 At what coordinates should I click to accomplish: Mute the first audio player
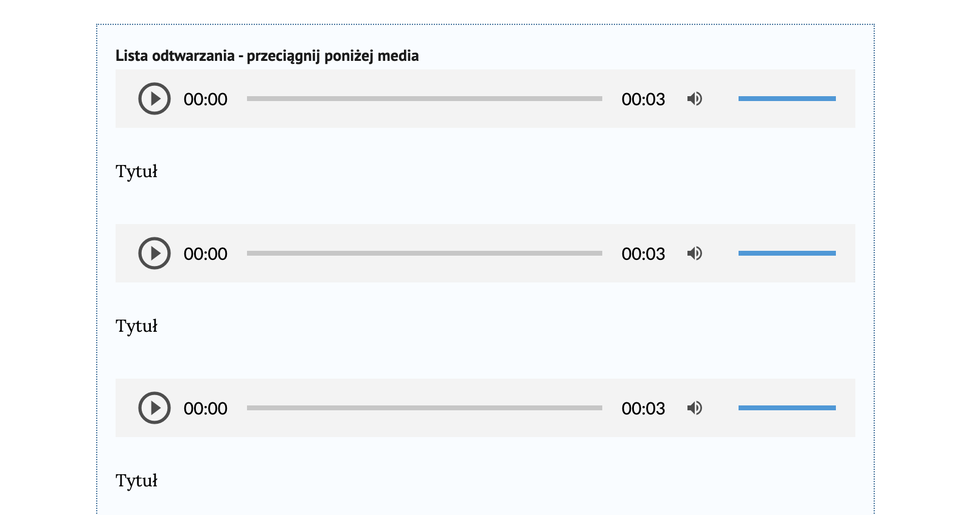point(695,99)
